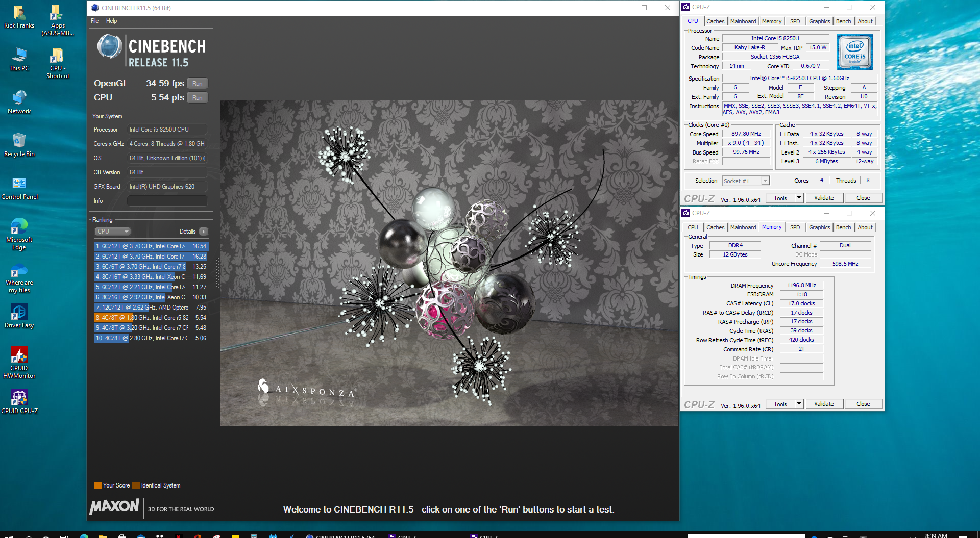Image resolution: width=980 pixels, height=538 pixels.
Task: Click the orange Your Score legend swatch
Action: [x=97, y=485]
